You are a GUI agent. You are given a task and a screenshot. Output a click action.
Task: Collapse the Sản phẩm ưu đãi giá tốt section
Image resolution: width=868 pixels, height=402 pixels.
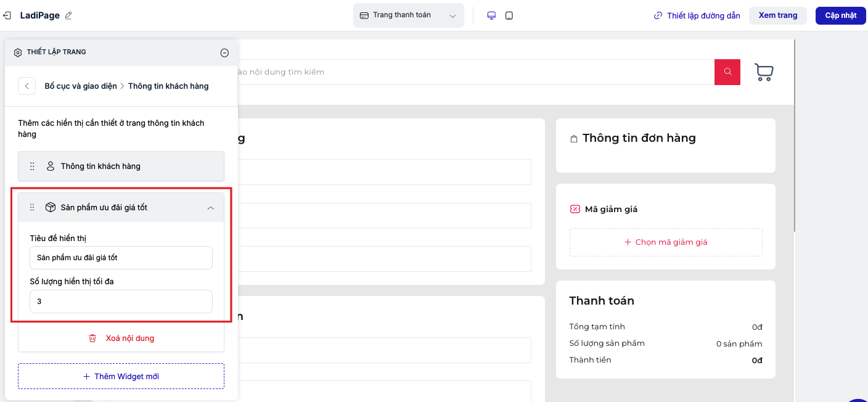(x=211, y=208)
